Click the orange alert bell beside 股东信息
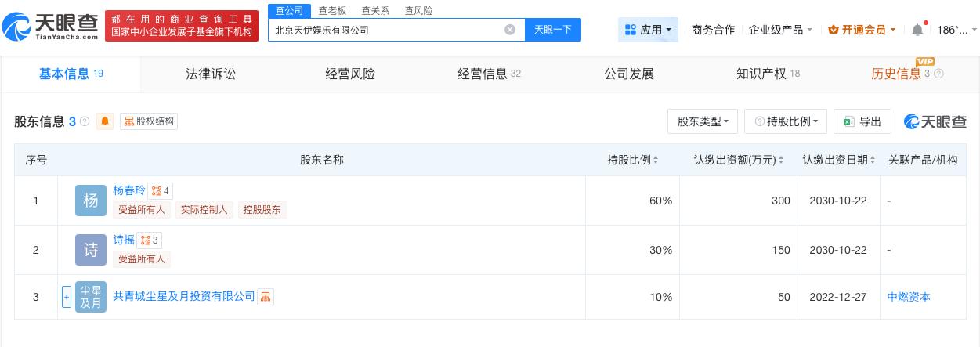Viewport: 980px width, 347px height. tap(105, 121)
